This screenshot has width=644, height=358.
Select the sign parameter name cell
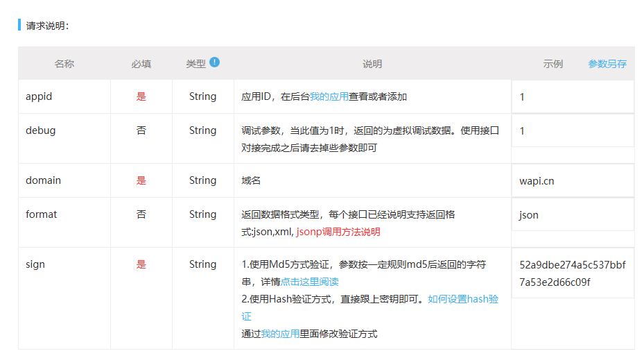coord(64,298)
